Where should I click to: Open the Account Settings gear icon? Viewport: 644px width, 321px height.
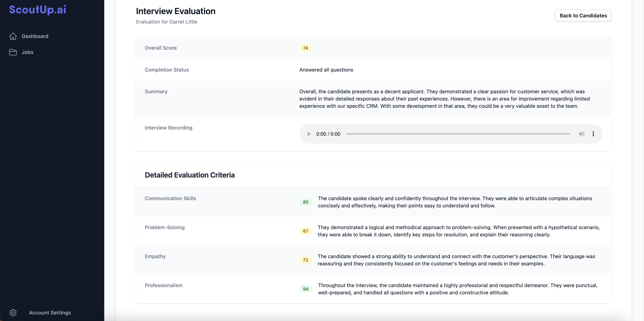[x=13, y=312]
